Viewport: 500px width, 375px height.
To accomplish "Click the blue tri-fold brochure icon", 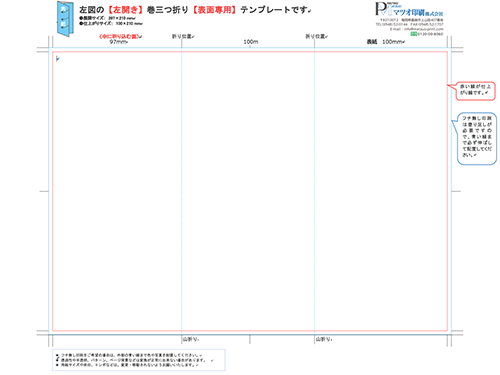I will pos(65,19).
